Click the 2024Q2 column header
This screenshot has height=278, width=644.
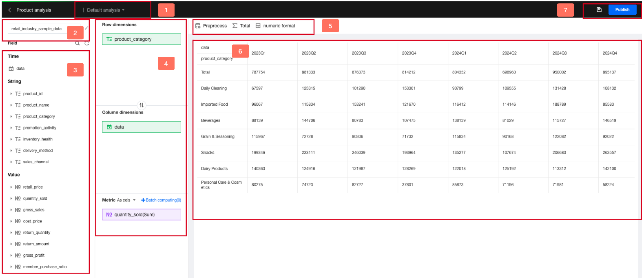509,53
